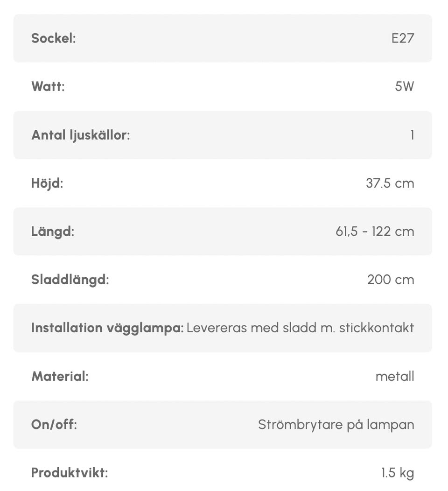The width and height of the screenshot is (448, 491).
Task: Select the 1.5 kg weight value
Action: [398, 473]
